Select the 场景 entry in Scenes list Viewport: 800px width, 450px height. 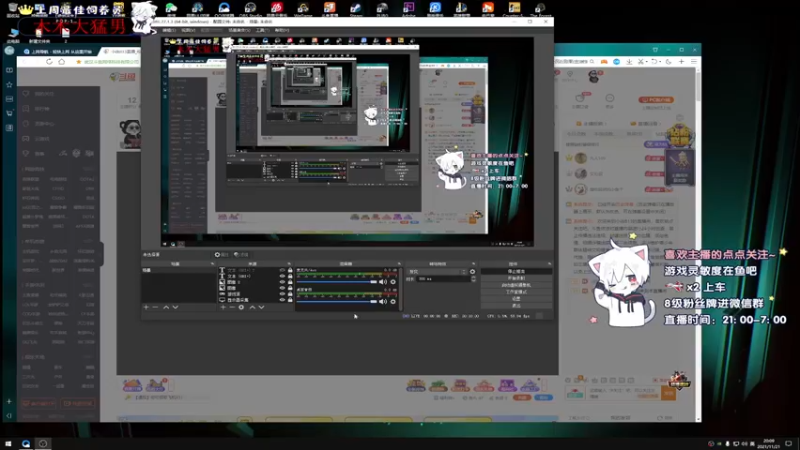179,270
